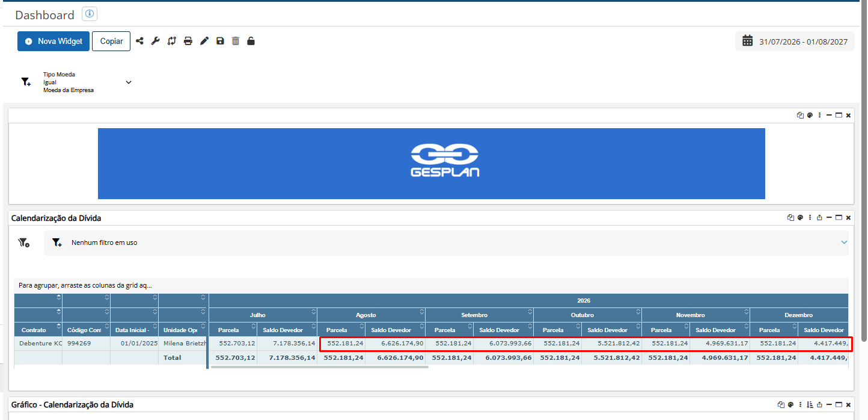
Task: Open more options on Gráfico - Calendarização widget
Action: 800,404
